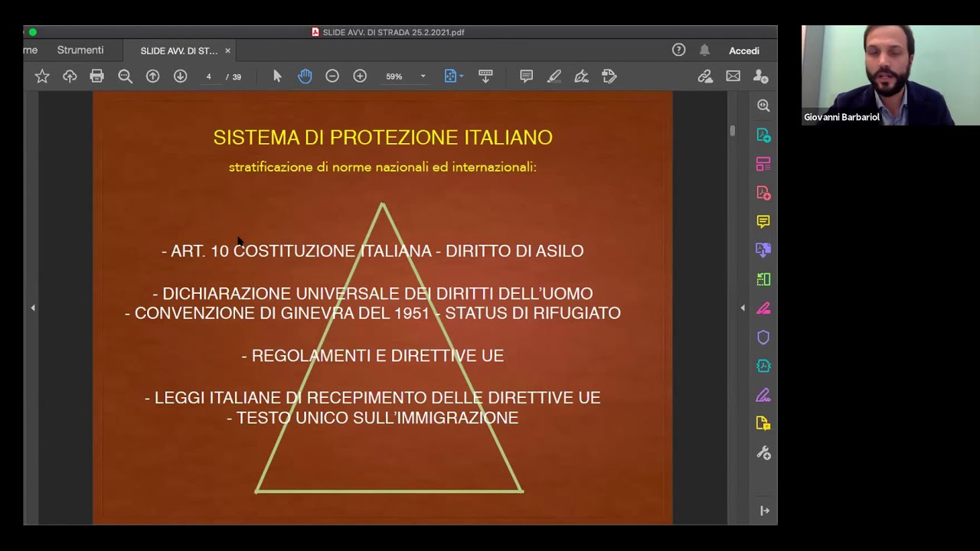Select the arrow selection tool
The width and height of the screenshot is (980, 551).
tap(277, 77)
